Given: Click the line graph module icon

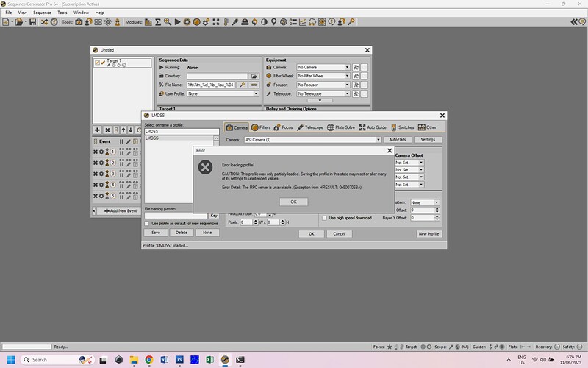Looking at the screenshot, I should coord(303,22).
